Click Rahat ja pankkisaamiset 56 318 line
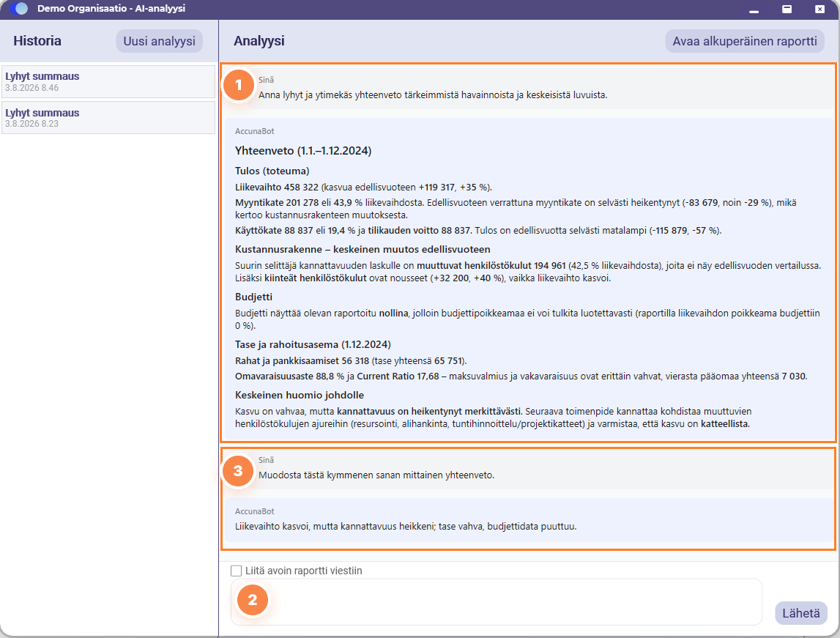840x638 pixels. pyautogui.click(x=351, y=361)
